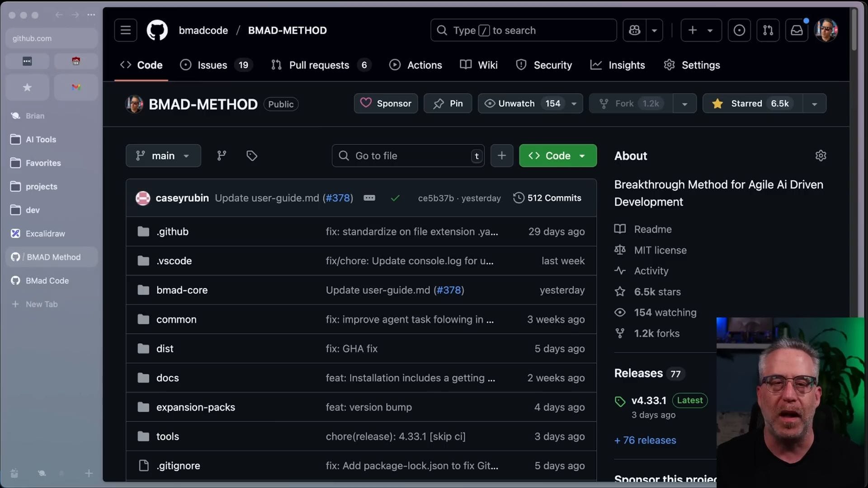Open the notifications inbox icon

pyautogui.click(x=796, y=30)
